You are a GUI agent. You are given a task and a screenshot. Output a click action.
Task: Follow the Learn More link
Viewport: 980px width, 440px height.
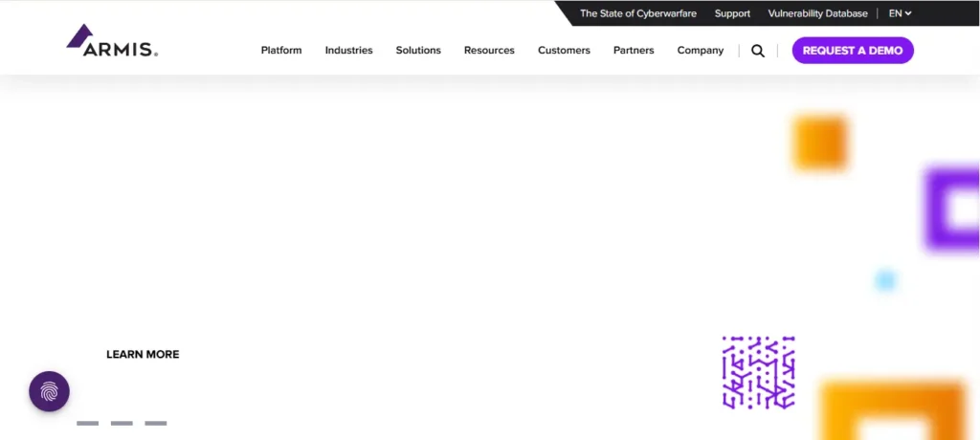143,355
